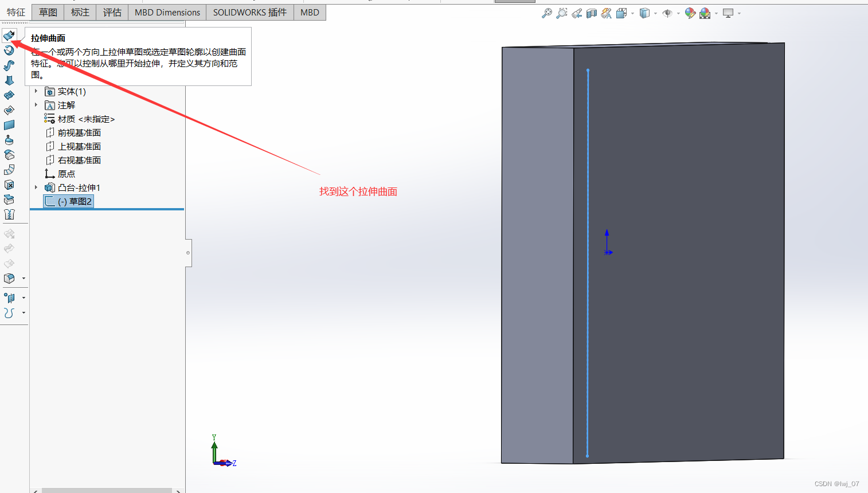Open the Curves dropdown arrow
Screen dimensions: 868x493
pyautogui.click(x=24, y=313)
